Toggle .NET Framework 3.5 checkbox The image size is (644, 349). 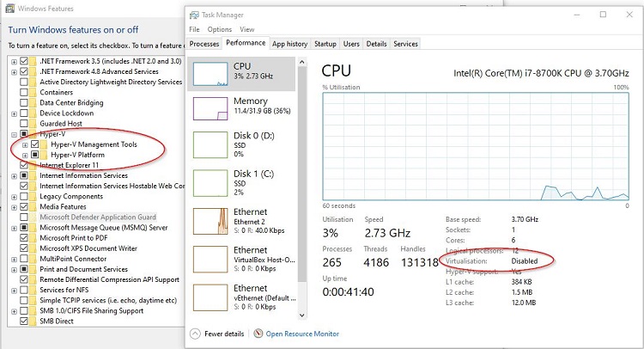coord(24,61)
